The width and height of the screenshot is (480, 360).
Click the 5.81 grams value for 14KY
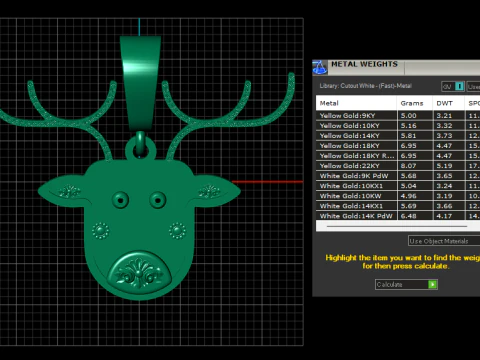[x=408, y=136]
